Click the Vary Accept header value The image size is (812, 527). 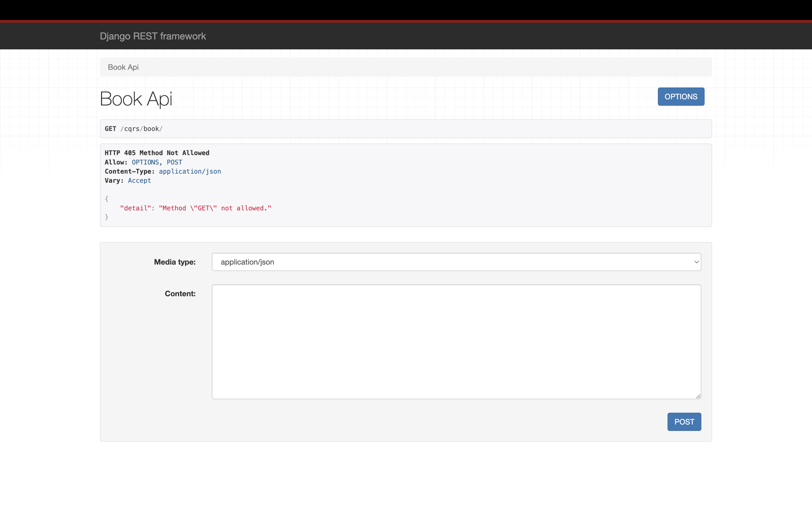(139, 181)
